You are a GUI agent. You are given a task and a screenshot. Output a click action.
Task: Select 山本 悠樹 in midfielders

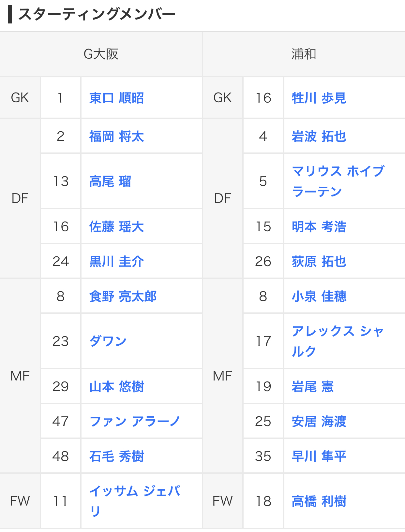pyautogui.click(x=116, y=387)
